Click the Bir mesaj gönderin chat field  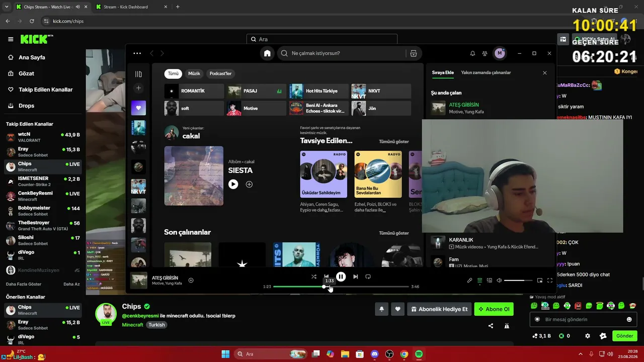(584, 319)
